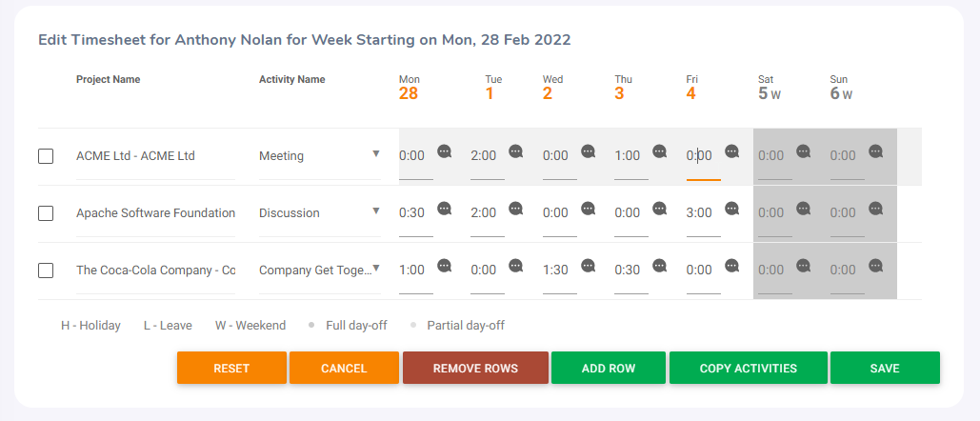Check The Coca-Cola Company row checkbox
The image size is (980, 421).
[46, 271]
